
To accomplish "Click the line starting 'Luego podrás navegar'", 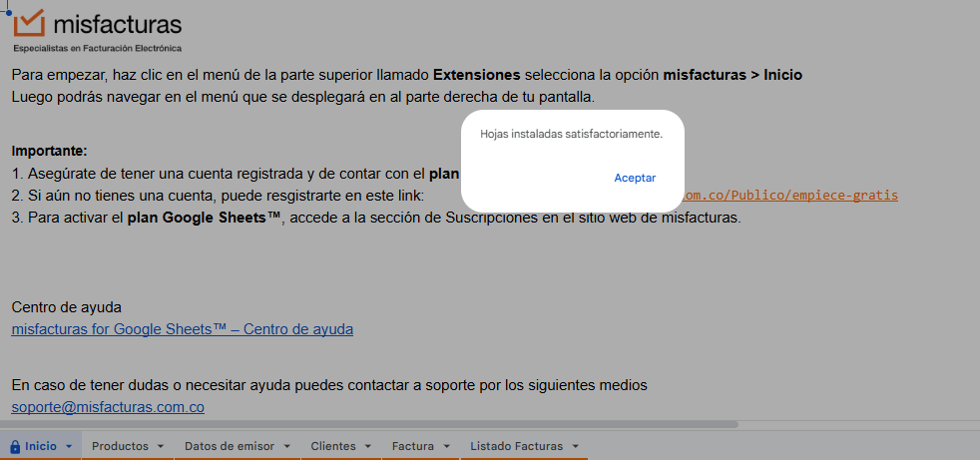I will pyautogui.click(x=303, y=97).
